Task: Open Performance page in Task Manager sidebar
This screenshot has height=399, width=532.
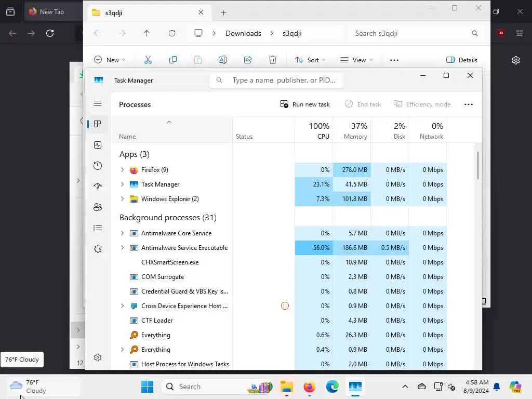Action: 98,145
